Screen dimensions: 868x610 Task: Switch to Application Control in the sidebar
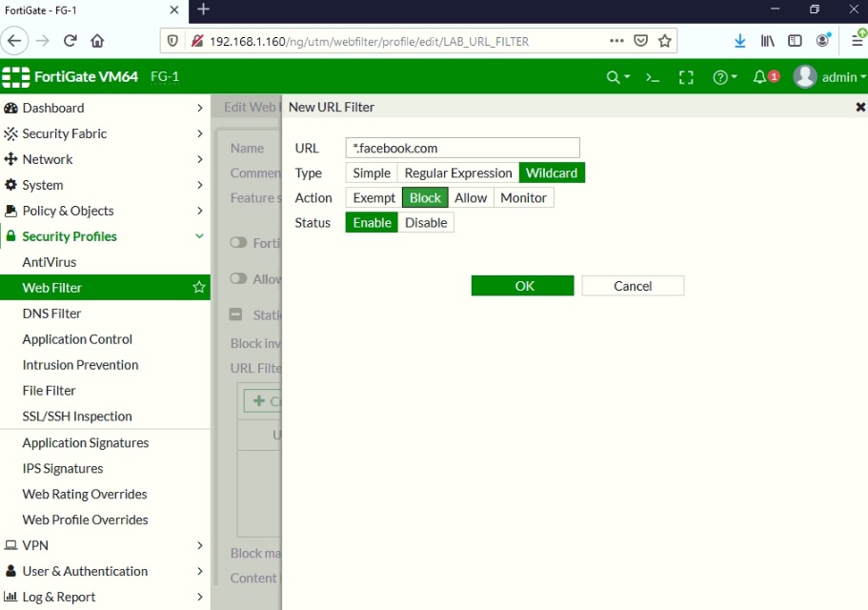click(x=76, y=338)
